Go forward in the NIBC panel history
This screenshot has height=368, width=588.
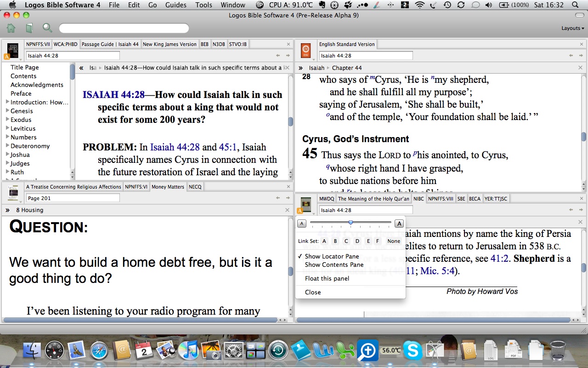coord(581,210)
